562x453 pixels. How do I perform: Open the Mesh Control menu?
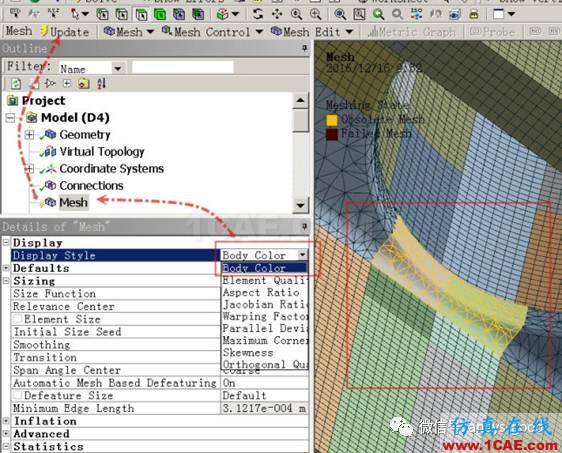[x=212, y=32]
